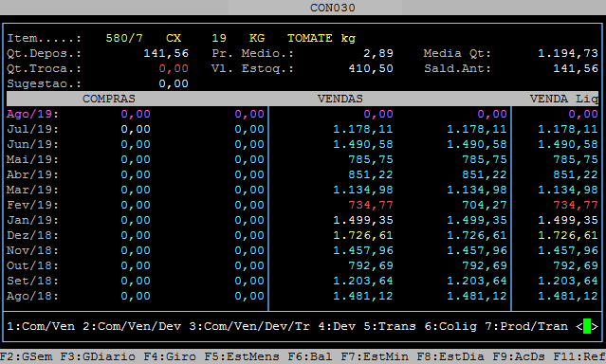The image size is (606, 364).
Task: Click Vl. Estoq value 410,50
Action: coord(371,69)
